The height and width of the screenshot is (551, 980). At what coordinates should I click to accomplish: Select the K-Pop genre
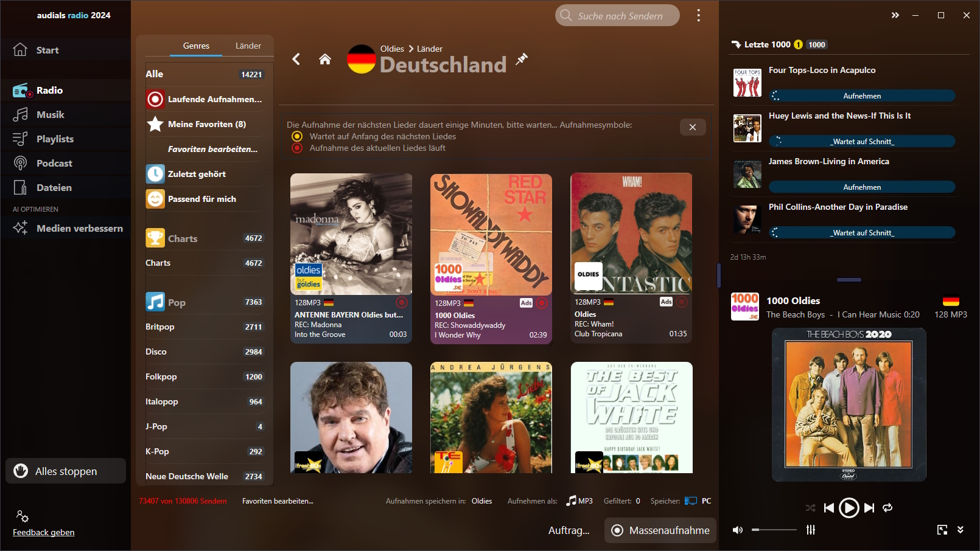[x=205, y=451]
